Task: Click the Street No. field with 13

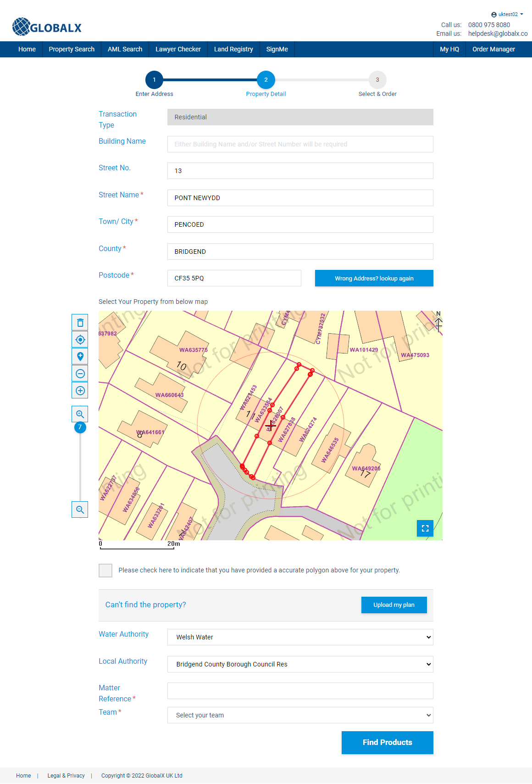Action: pyautogui.click(x=300, y=171)
